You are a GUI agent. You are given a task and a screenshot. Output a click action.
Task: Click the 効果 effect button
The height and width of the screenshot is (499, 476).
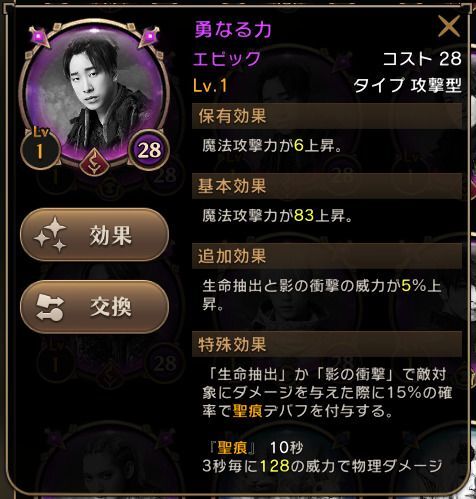click(95, 235)
